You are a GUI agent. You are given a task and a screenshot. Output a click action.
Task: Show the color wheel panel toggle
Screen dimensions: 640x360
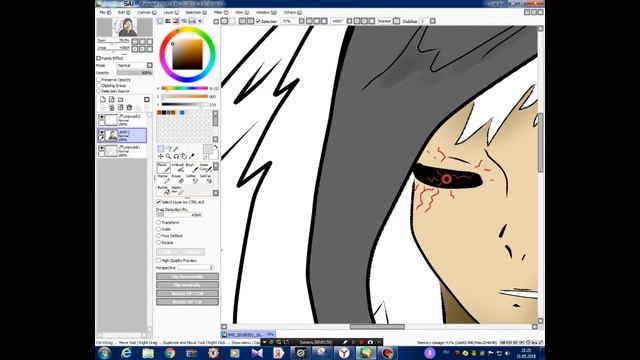click(160, 21)
